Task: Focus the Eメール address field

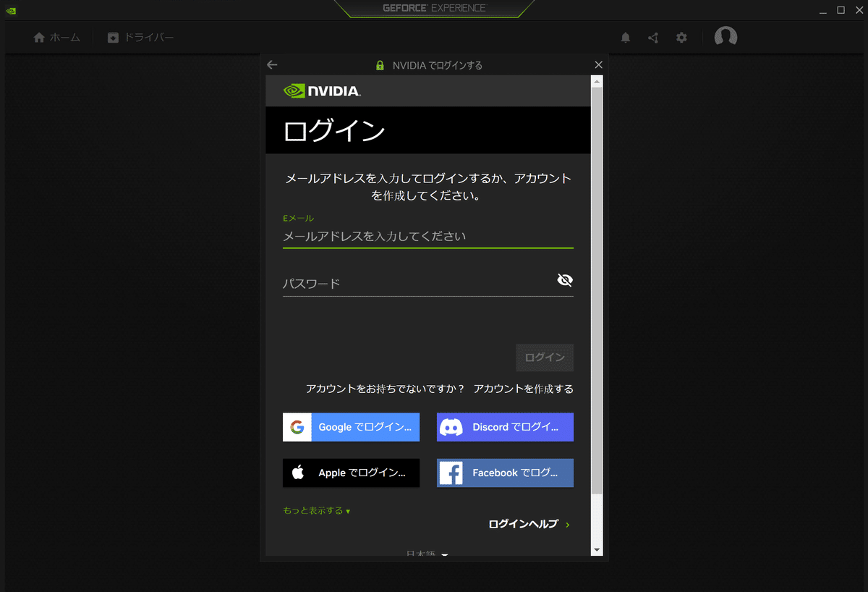Action: pos(428,237)
